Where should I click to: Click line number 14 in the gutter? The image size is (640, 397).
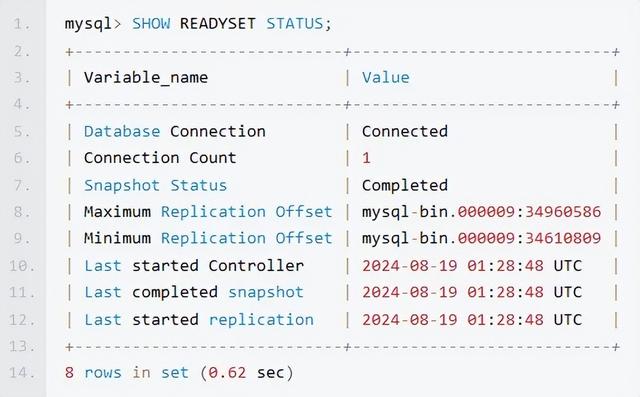[x=22, y=373]
